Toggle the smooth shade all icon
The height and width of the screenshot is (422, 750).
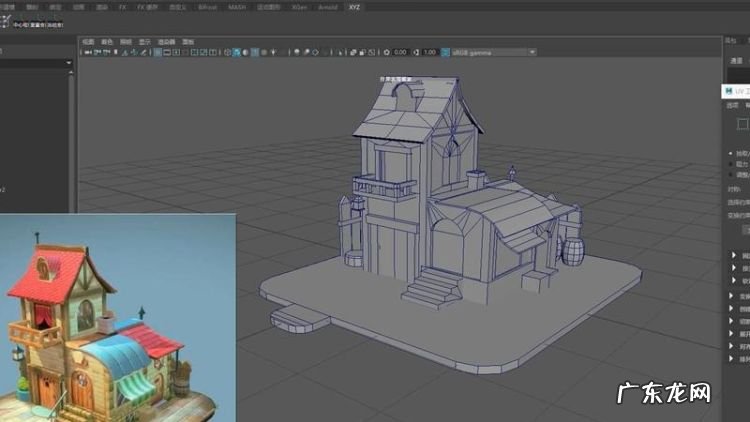coord(236,52)
